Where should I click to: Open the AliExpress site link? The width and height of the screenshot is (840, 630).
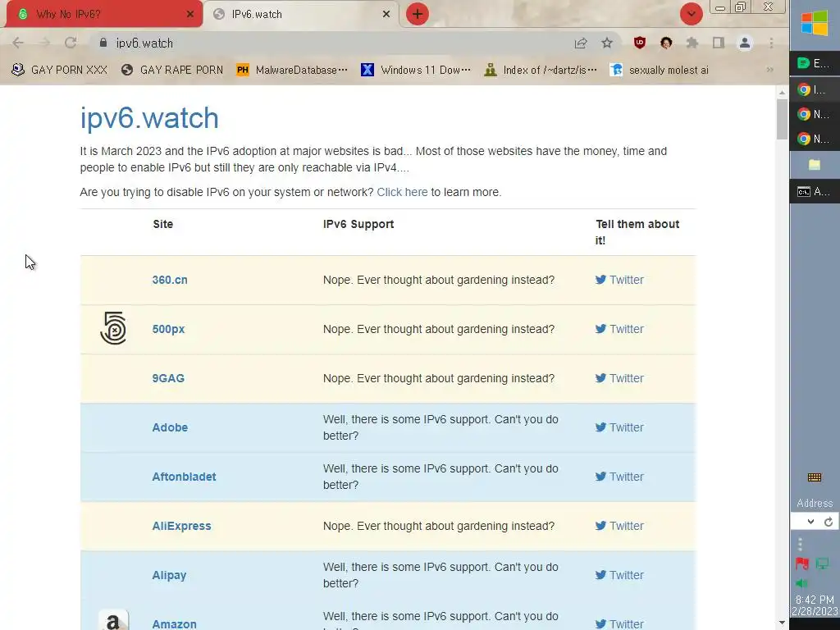click(x=181, y=526)
